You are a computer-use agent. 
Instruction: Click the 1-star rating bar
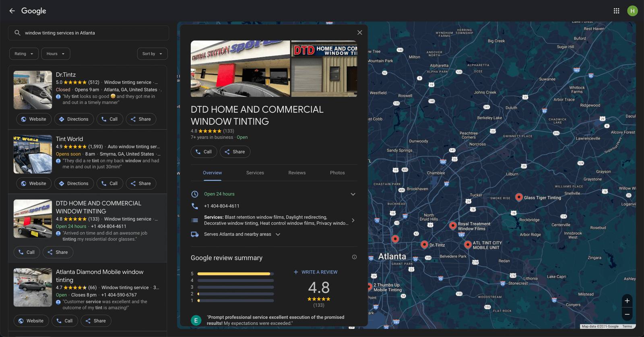(235, 301)
